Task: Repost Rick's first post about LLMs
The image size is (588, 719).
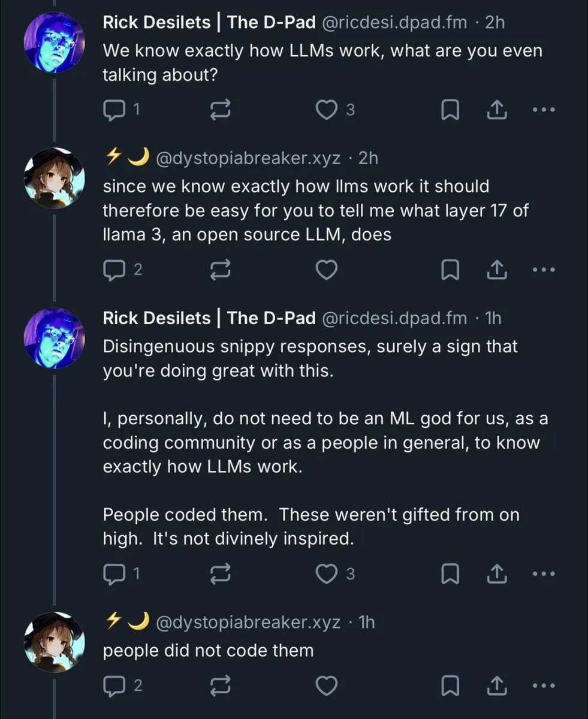Action: tap(219, 110)
